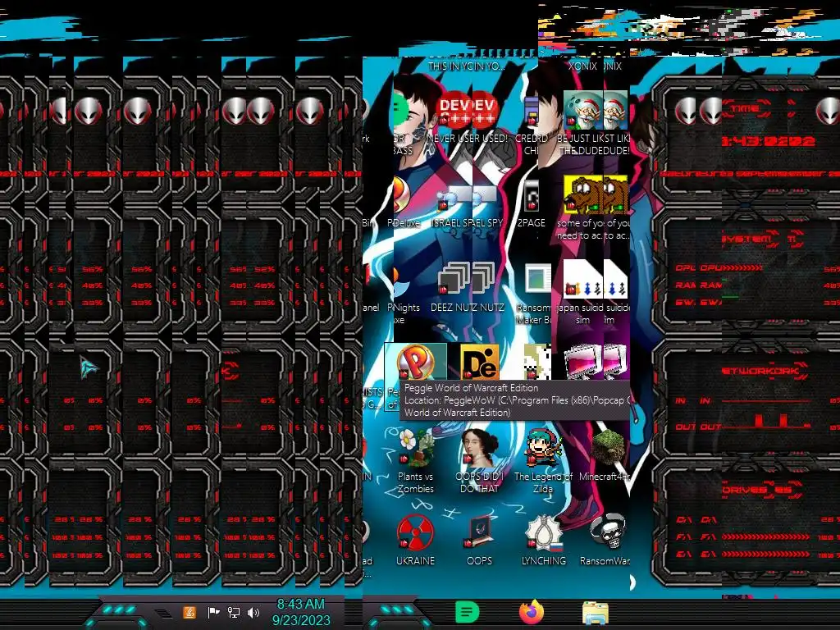
Task: Click the red NETWORK widget header
Action: (760, 371)
